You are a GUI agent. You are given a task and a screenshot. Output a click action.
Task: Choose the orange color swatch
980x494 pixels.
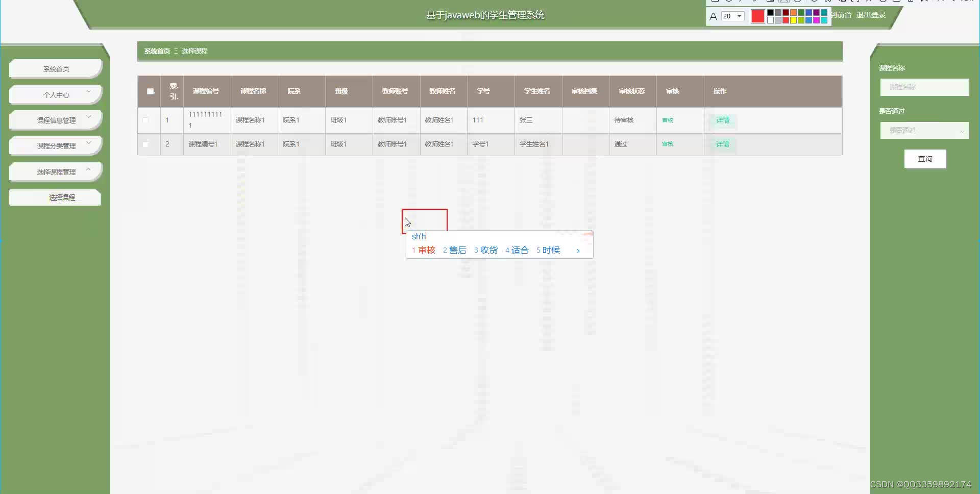point(793,12)
